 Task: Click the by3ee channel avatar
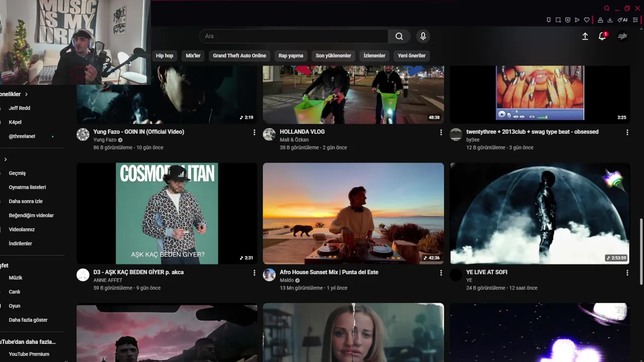click(x=456, y=134)
